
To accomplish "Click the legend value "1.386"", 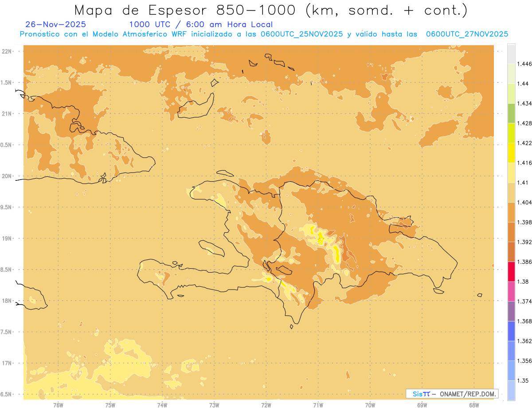I will tap(524, 262).
